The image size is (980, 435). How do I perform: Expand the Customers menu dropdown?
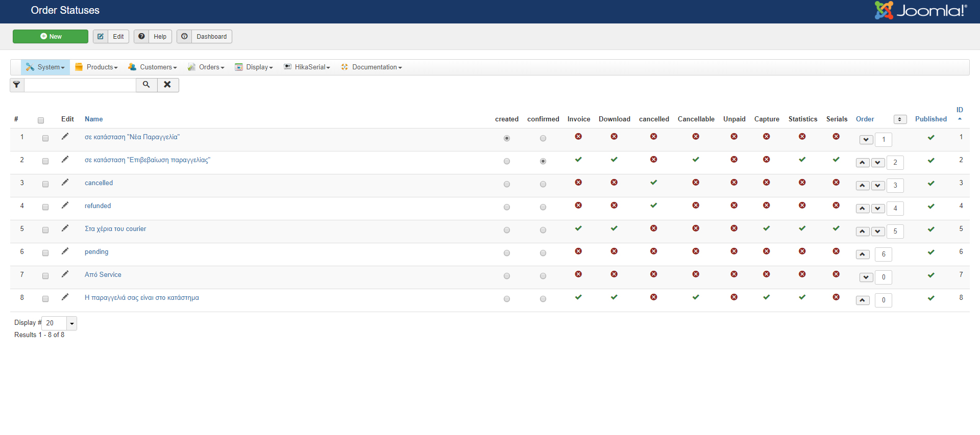[x=153, y=67]
